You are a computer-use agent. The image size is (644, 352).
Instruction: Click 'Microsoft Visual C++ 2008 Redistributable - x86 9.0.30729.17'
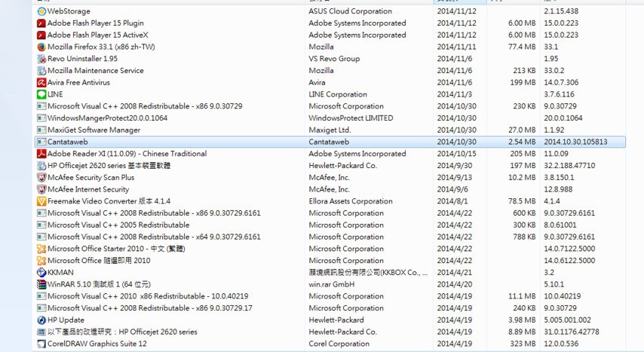pyautogui.click(x=150, y=308)
